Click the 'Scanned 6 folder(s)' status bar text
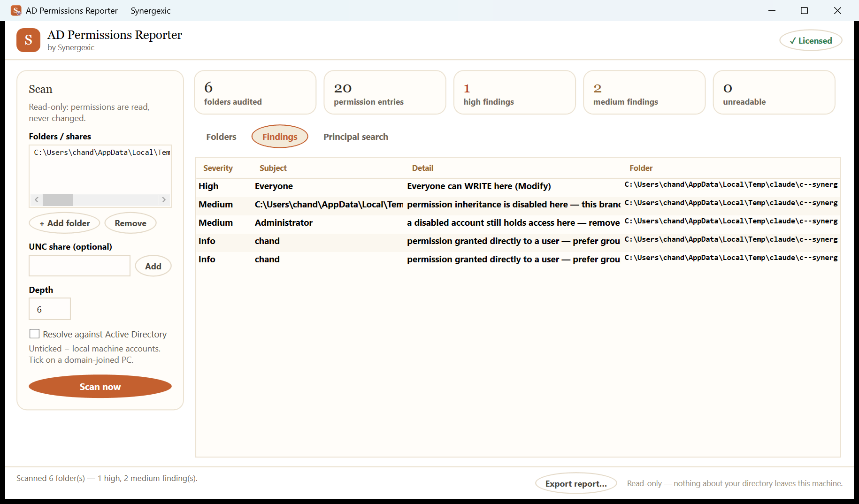Viewport: 859px width, 504px height. point(107,478)
